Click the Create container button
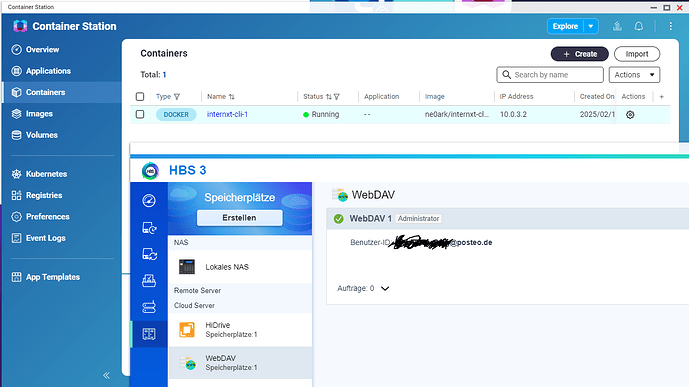Screen dimensions: 689x387 tap(579, 54)
